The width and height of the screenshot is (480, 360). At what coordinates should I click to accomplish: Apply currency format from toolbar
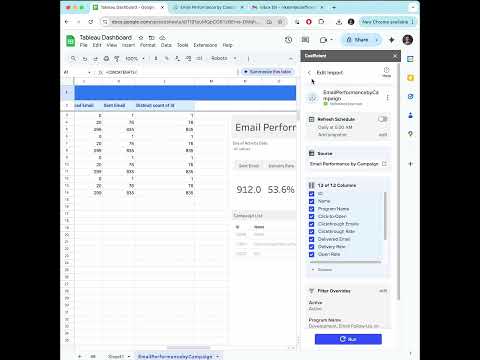coord(156,58)
